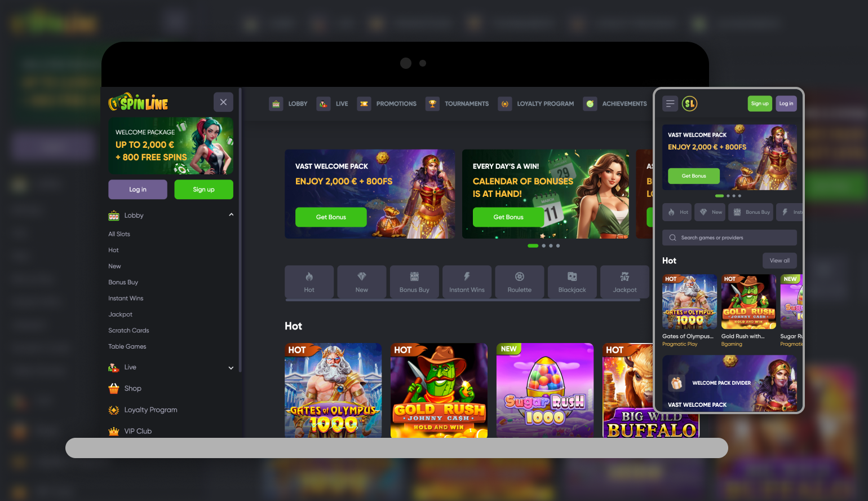Click the VIP Club crown icon
This screenshot has width=868, height=501.
[114, 431]
